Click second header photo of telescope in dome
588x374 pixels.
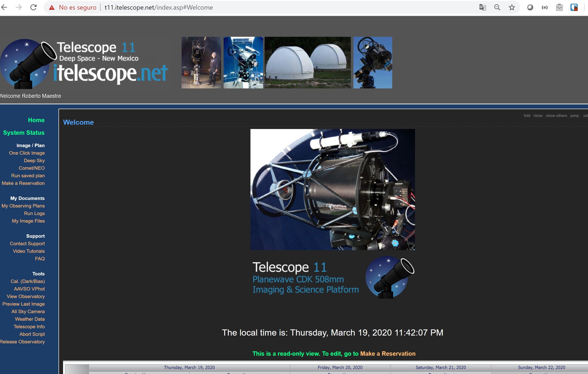[x=243, y=63]
